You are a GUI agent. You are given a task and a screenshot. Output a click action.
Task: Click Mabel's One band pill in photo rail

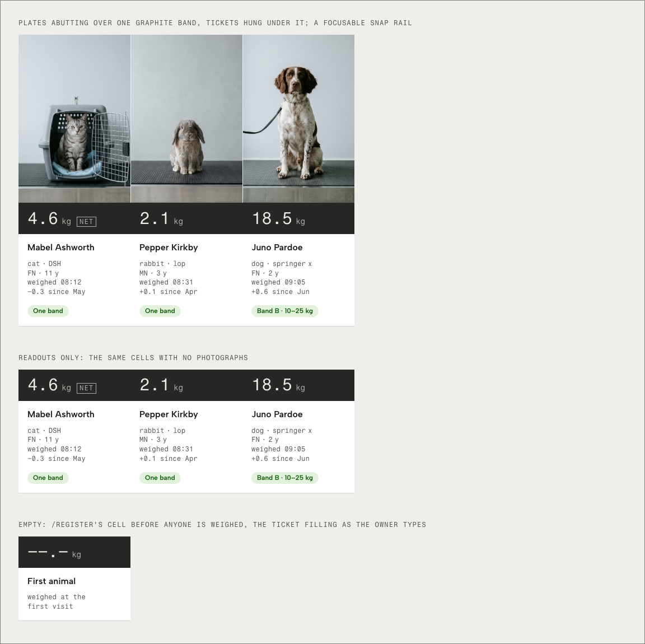coord(48,311)
